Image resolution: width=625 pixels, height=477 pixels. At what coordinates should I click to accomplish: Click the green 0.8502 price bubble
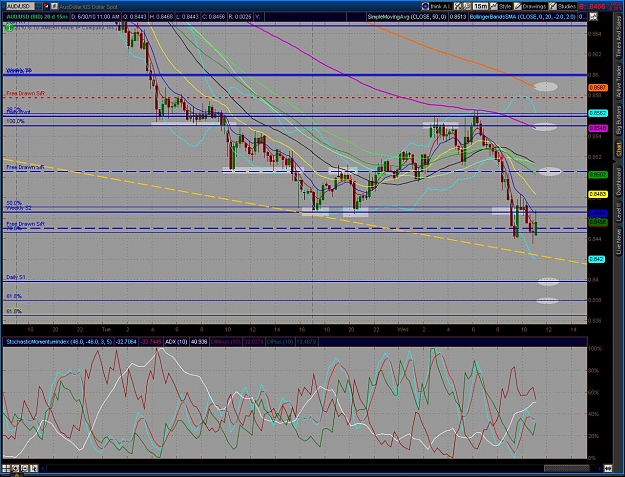point(598,175)
